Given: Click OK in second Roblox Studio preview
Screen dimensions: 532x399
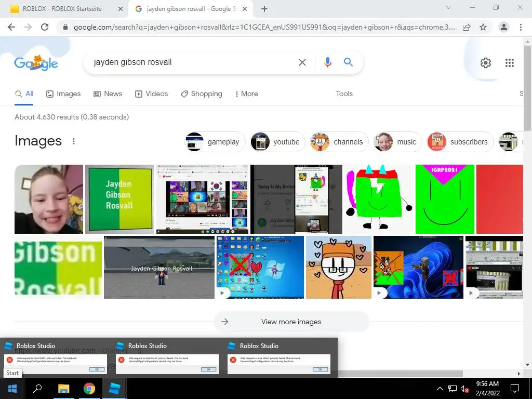Looking at the screenshot, I should (208, 369).
